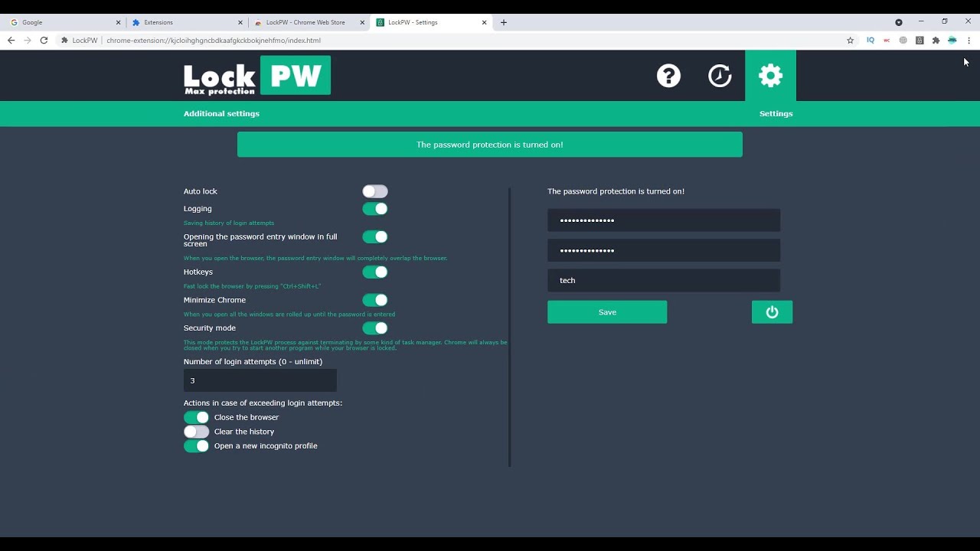Click 'Number of login attempts (0 - unlimit)' label
Viewport: 980px width, 551px height.
(253, 362)
